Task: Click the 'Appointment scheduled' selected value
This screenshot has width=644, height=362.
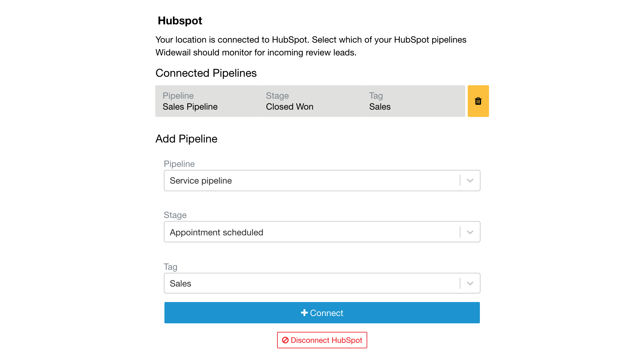Action: [x=216, y=232]
